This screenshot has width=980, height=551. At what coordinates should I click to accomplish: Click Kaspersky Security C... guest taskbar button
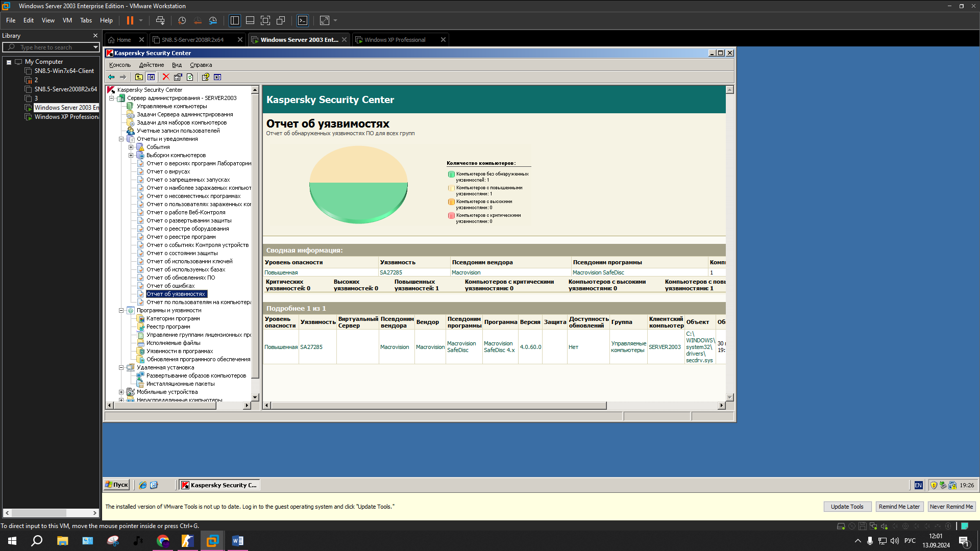219,485
